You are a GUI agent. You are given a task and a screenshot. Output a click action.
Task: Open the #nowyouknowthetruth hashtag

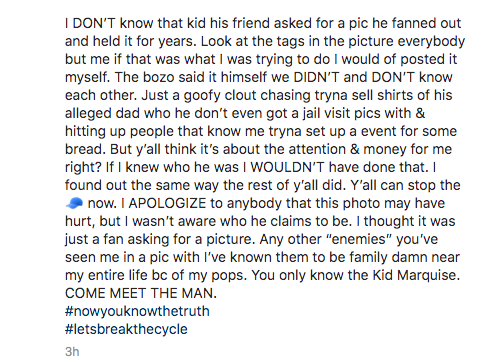[x=137, y=311]
